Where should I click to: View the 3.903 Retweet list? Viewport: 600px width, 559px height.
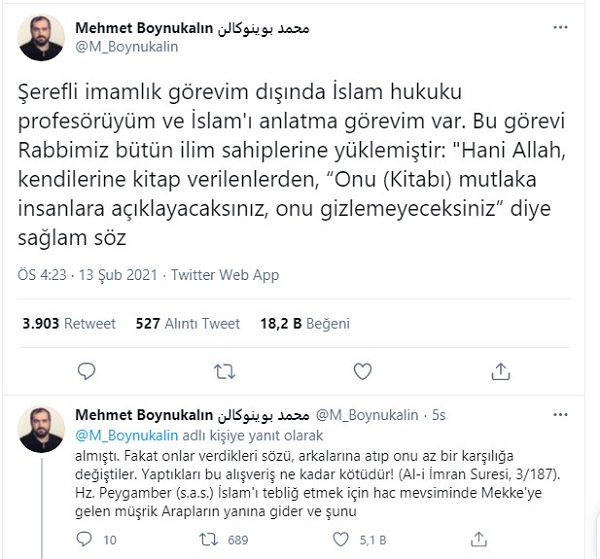[68, 323]
